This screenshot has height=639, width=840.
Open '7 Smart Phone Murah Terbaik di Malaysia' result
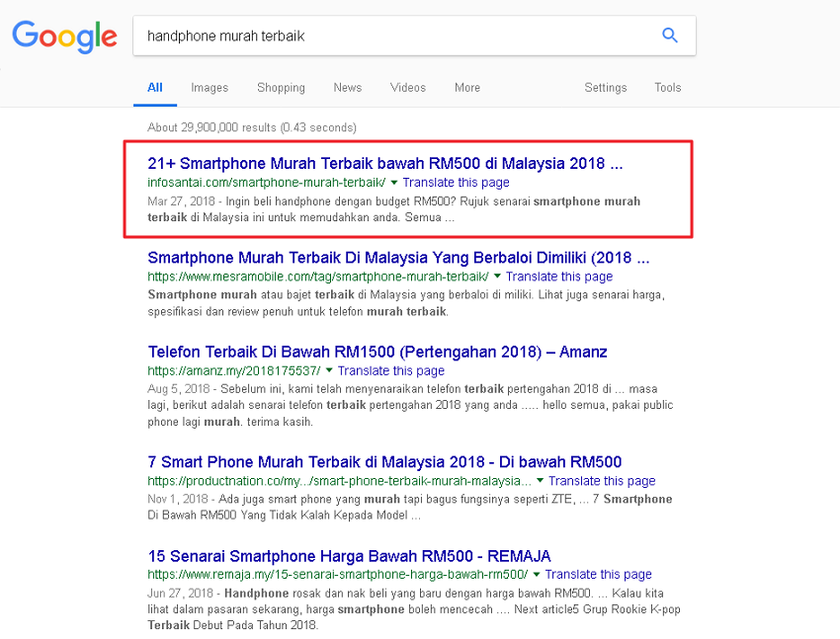tap(384, 462)
